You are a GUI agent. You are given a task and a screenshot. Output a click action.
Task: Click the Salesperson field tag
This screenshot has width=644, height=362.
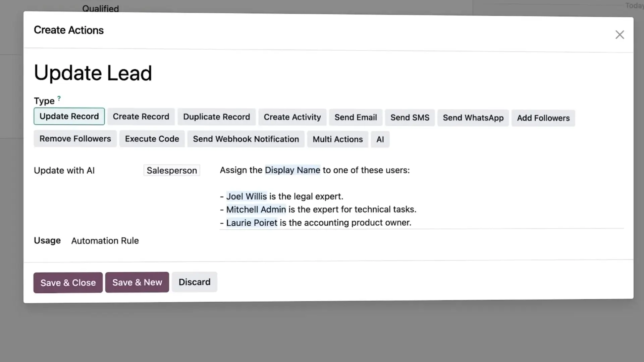coord(171,170)
